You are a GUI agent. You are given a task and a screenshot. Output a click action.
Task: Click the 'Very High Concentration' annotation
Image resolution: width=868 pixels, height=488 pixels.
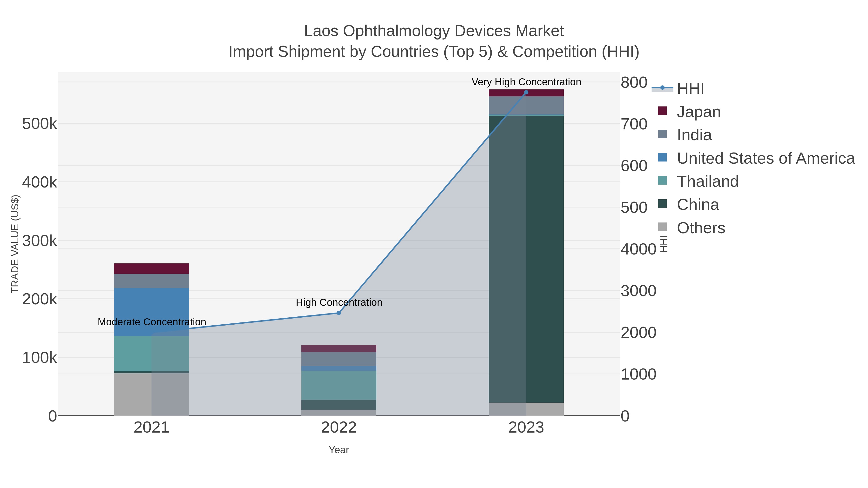click(526, 82)
